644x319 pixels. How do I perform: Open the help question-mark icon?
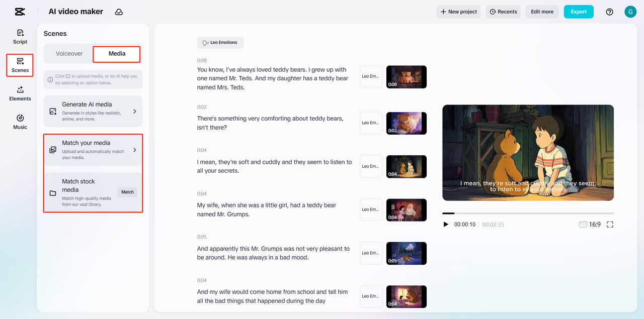pyautogui.click(x=609, y=11)
